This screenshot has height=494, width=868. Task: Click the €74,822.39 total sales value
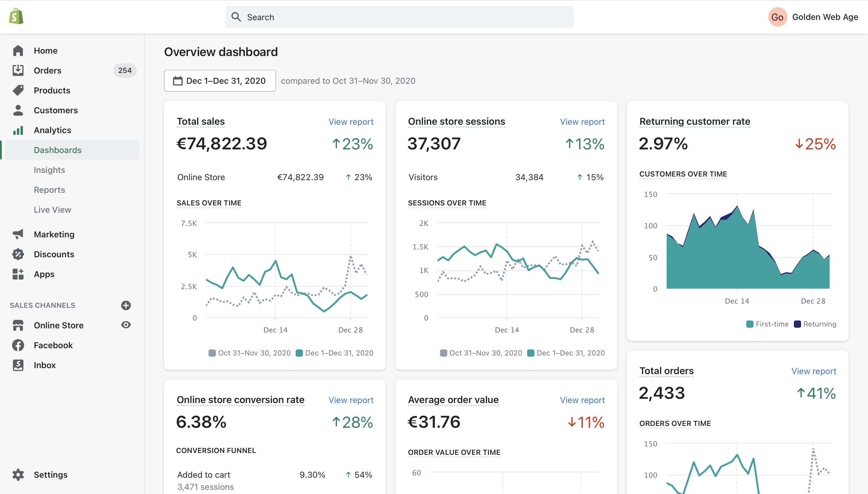click(222, 143)
